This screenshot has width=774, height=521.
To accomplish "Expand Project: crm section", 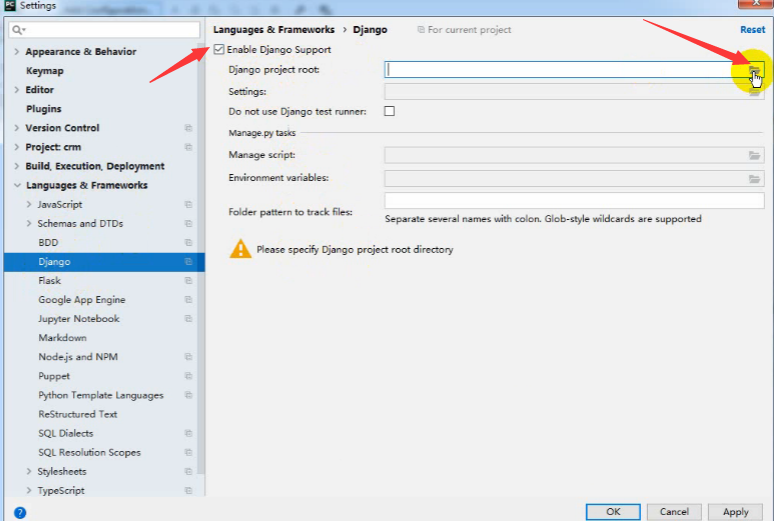I will [x=17, y=147].
